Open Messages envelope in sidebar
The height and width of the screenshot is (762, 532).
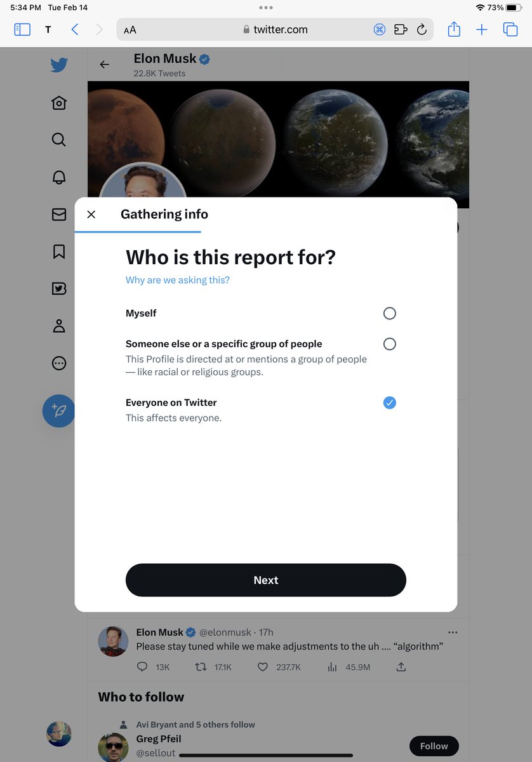click(59, 215)
